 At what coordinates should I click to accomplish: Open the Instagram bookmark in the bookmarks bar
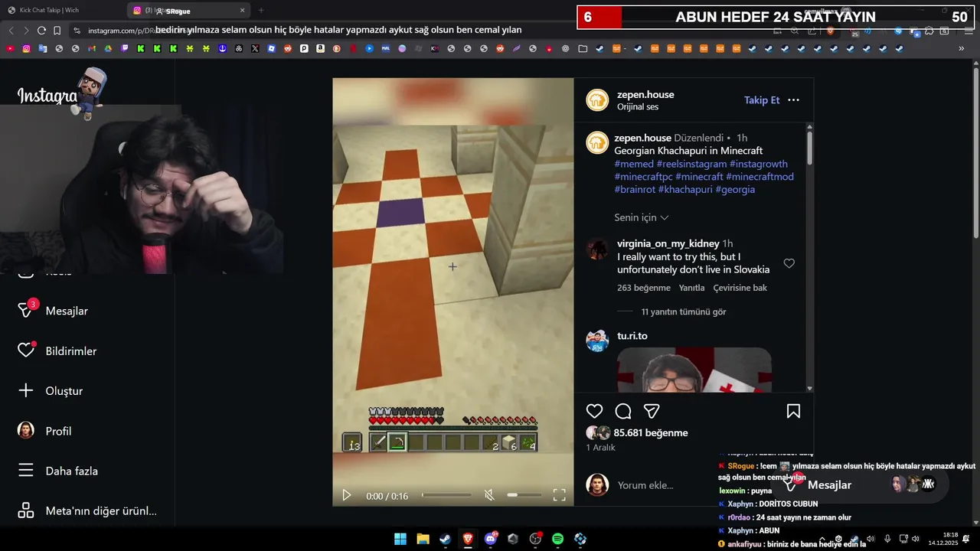pos(26,48)
